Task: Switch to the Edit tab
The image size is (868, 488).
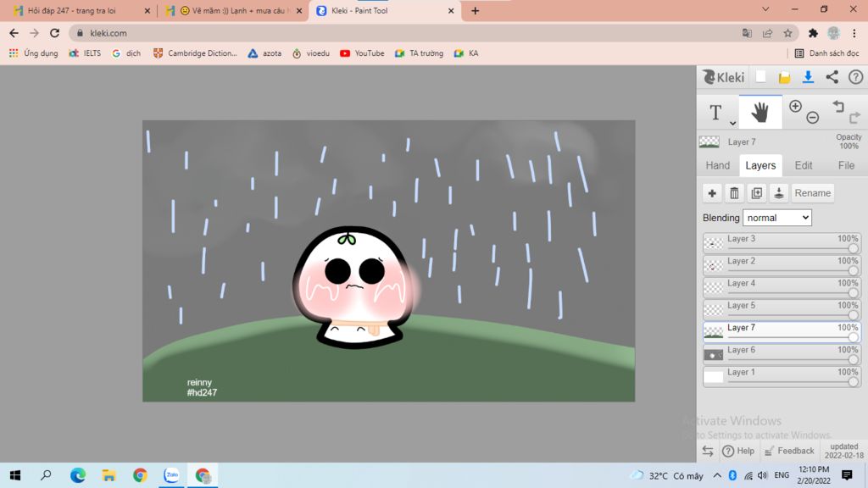Action: click(x=804, y=165)
